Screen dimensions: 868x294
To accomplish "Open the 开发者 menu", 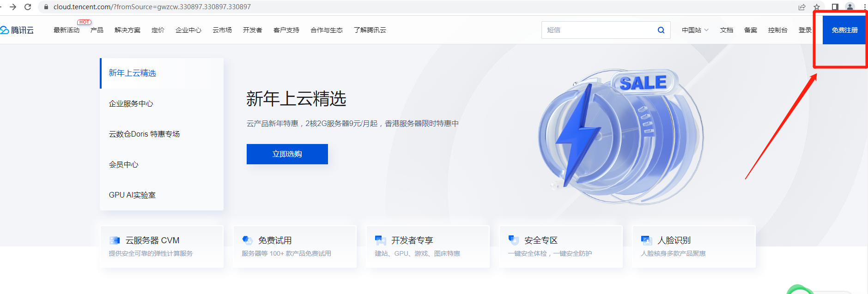I will tap(253, 30).
